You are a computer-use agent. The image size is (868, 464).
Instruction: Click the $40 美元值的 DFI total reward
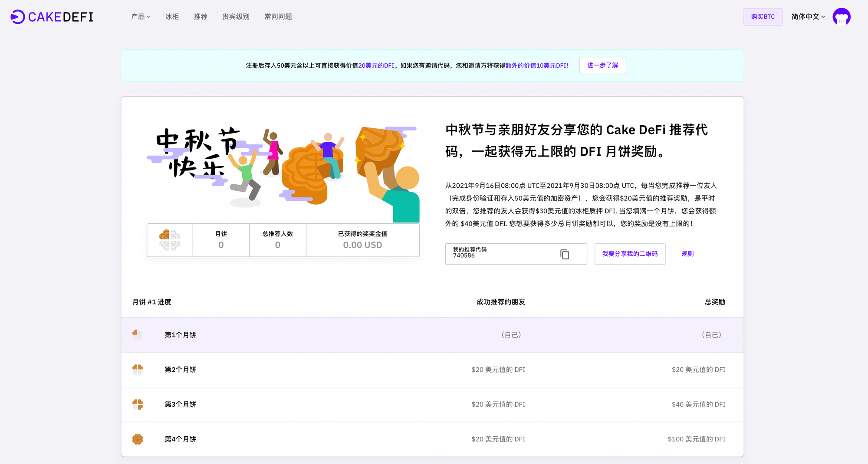click(699, 404)
